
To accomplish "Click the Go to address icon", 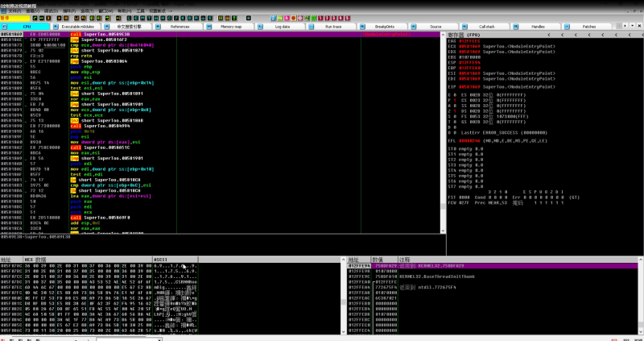I will click(x=118, y=18).
